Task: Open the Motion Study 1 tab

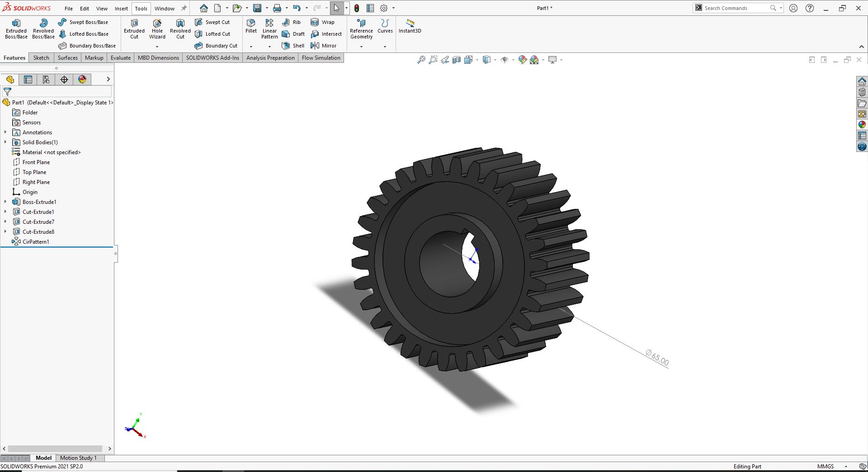Action: tap(78, 458)
